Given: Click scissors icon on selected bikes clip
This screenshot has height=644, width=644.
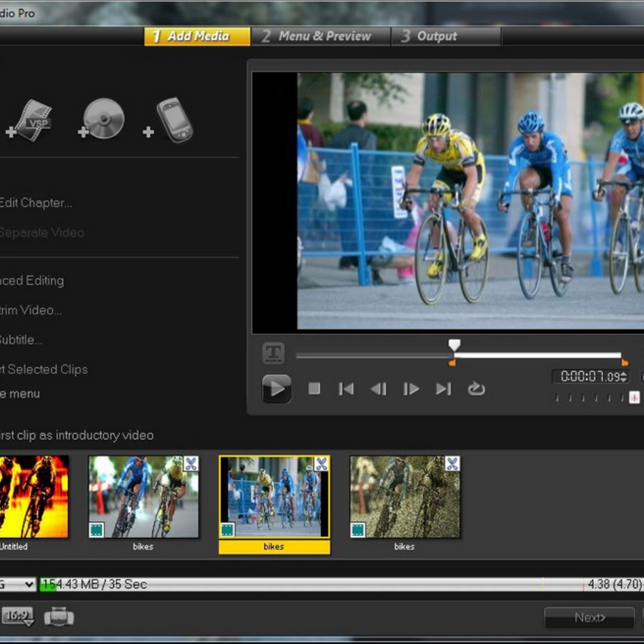Looking at the screenshot, I should point(321,463).
